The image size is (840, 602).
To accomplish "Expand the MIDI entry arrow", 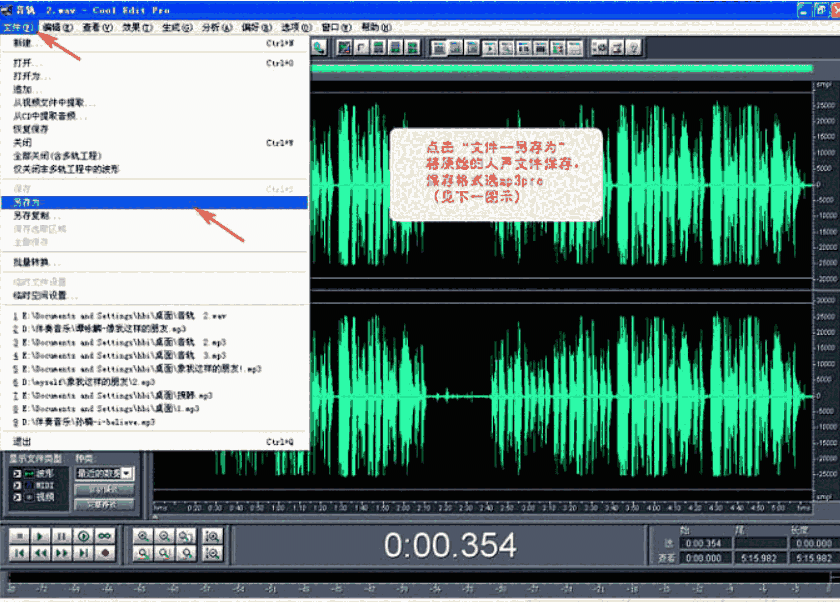I will 17,485.
